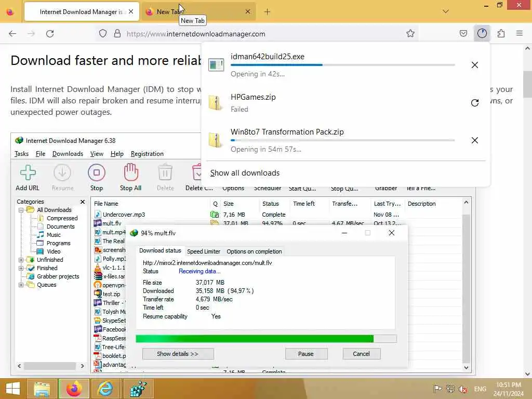The image size is (532, 399).
Task: Open the Tasks menu
Action: pos(21,154)
